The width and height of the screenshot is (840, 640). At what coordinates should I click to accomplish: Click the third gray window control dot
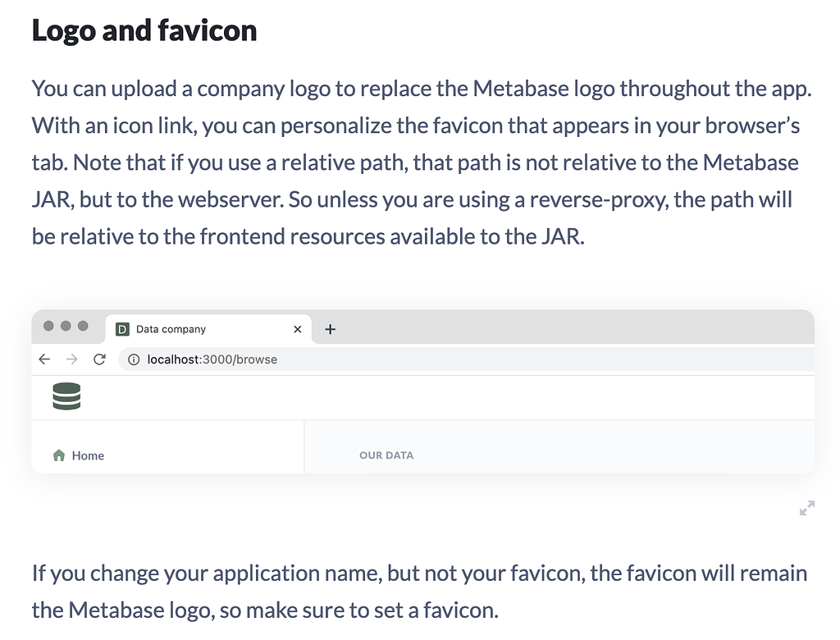click(83, 326)
